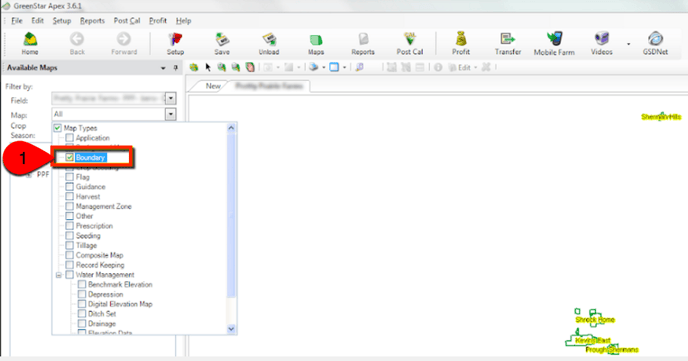Image resolution: width=688 pixels, height=361 pixels.
Task: Check the Seeding map type
Action: pyautogui.click(x=69, y=236)
